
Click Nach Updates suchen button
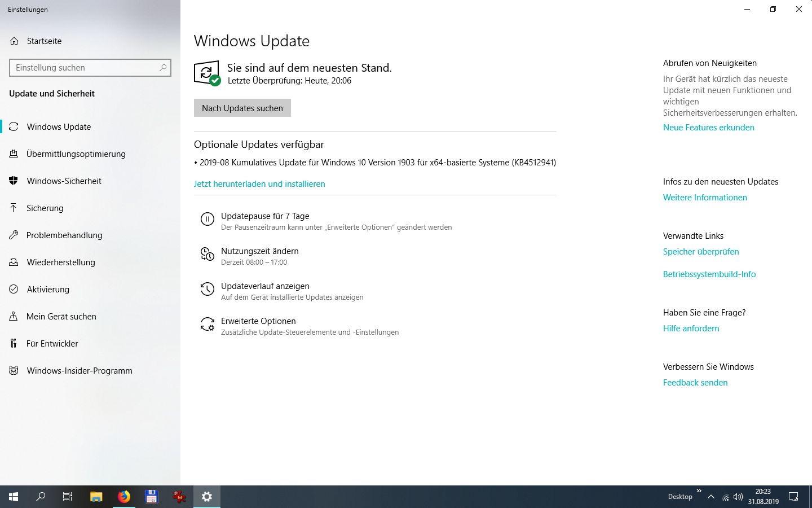coord(242,108)
